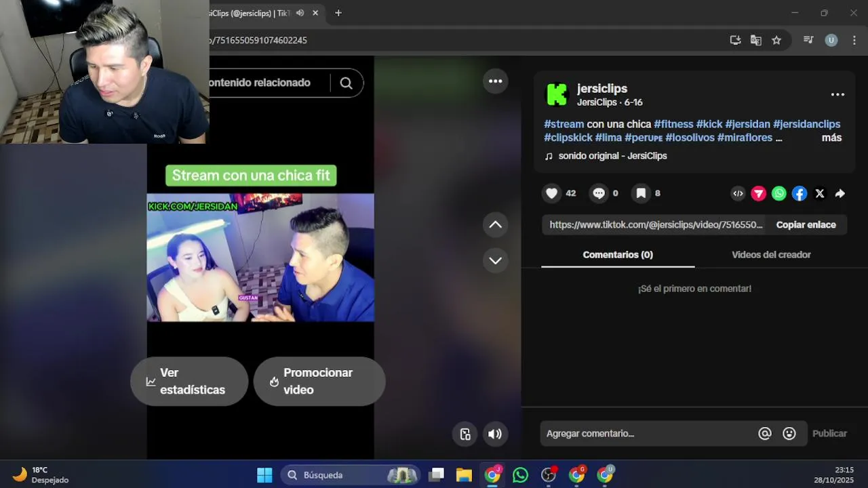
Task: Click the Copiar enlace button
Action: (x=806, y=225)
